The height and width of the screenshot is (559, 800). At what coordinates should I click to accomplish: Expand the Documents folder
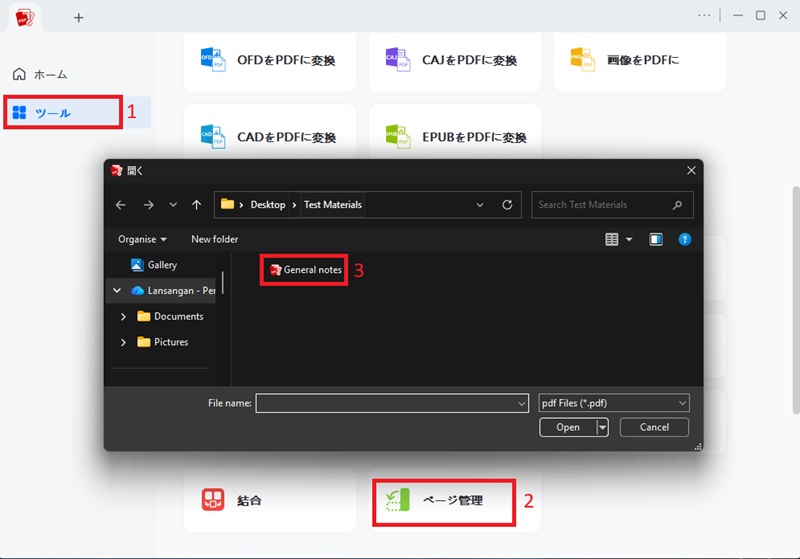coord(123,317)
